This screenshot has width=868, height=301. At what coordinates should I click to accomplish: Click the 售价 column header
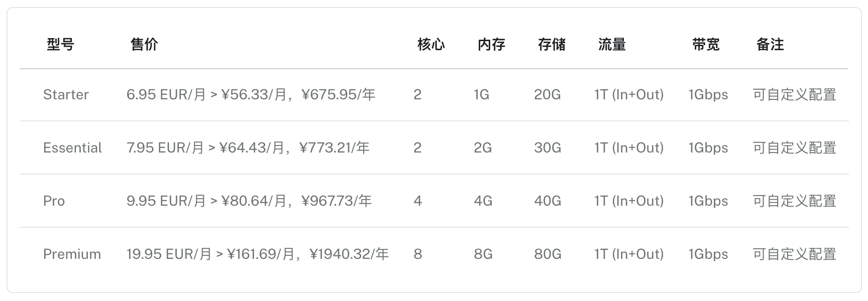(x=144, y=45)
